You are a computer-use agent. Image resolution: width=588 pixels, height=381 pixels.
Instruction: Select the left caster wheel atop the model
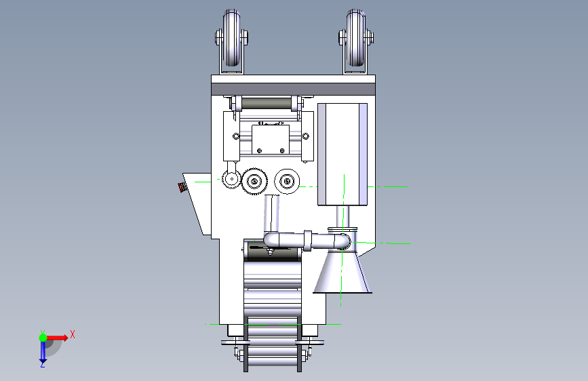point(231,38)
